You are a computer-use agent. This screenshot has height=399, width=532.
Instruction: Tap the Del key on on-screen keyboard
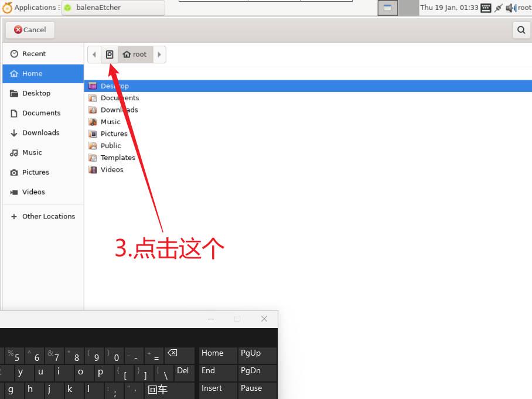point(185,373)
